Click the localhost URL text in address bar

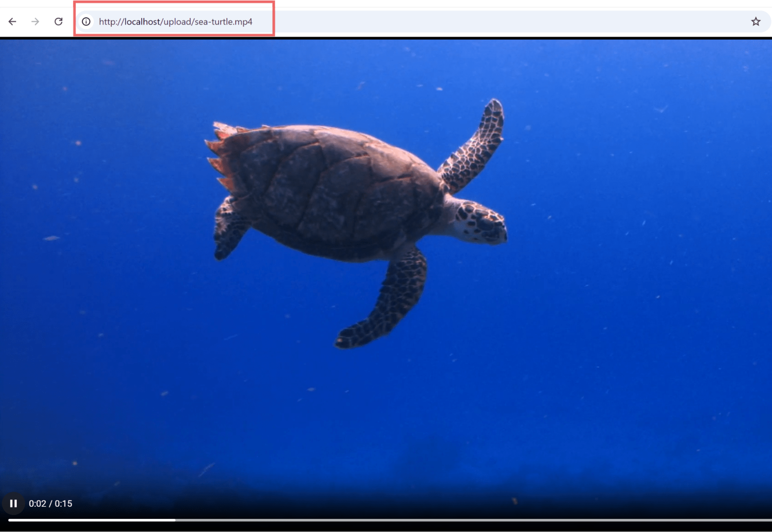(175, 22)
